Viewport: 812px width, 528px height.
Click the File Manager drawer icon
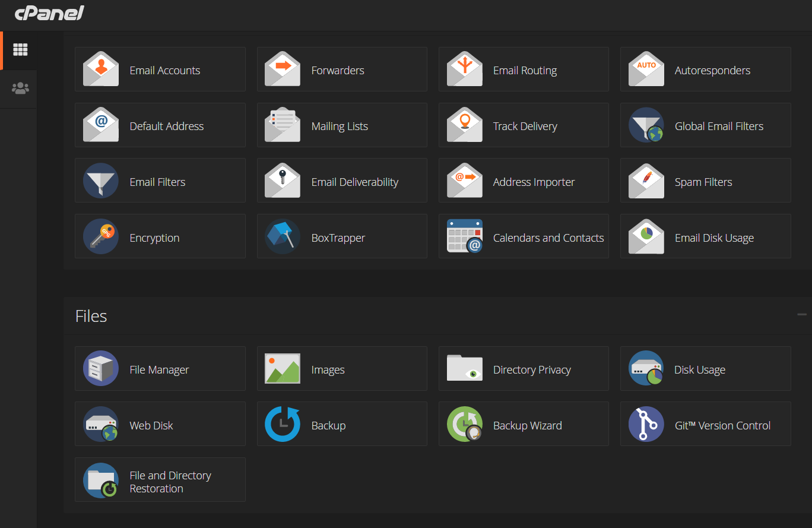(x=101, y=369)
